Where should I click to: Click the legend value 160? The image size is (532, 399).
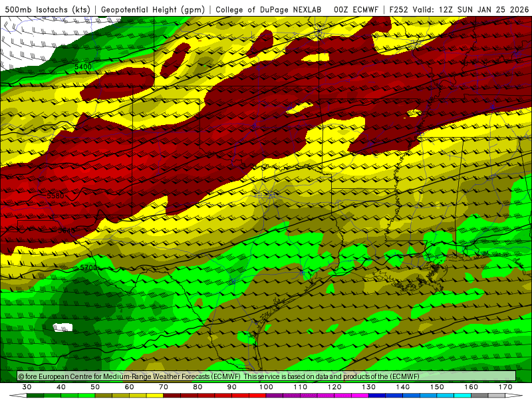[x=471, y=387]
